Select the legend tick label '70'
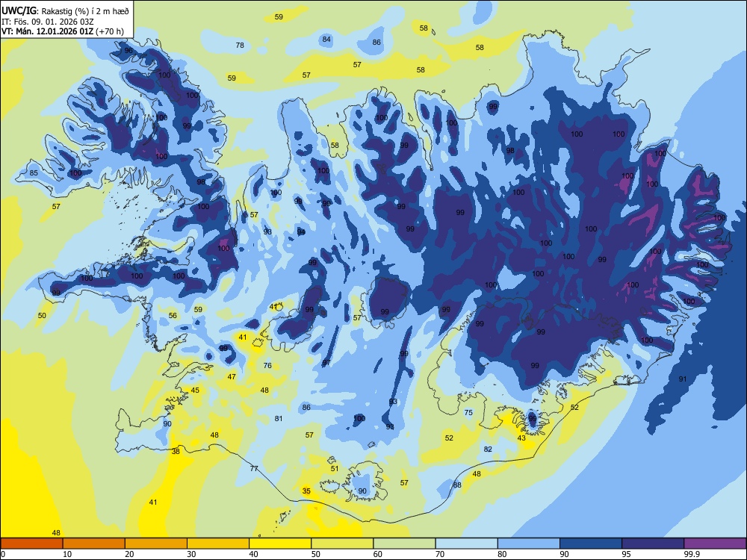This screenshot has width=747, height=560. tap(440, 554)
